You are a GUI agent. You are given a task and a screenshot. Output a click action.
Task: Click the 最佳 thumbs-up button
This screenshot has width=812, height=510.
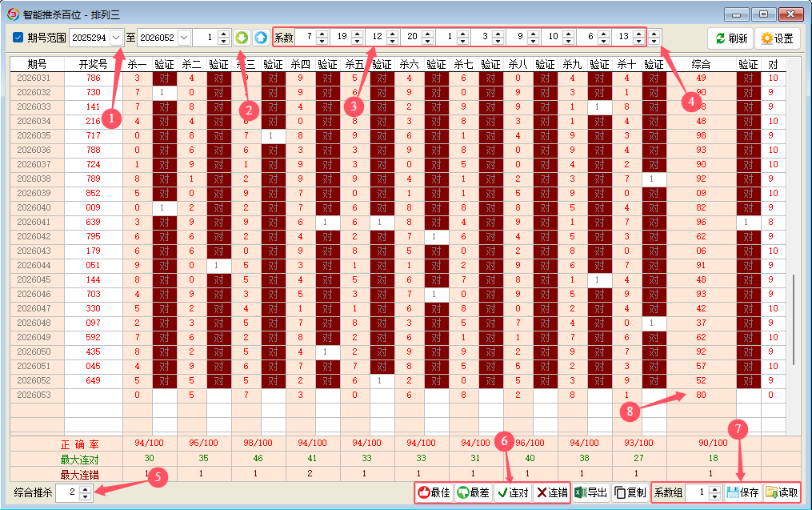tap(434, 493)
